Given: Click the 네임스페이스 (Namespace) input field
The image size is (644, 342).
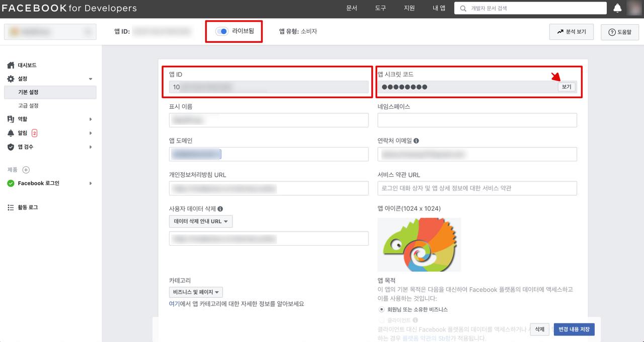Looking at the screenshot, I should [x=477, y=120].
